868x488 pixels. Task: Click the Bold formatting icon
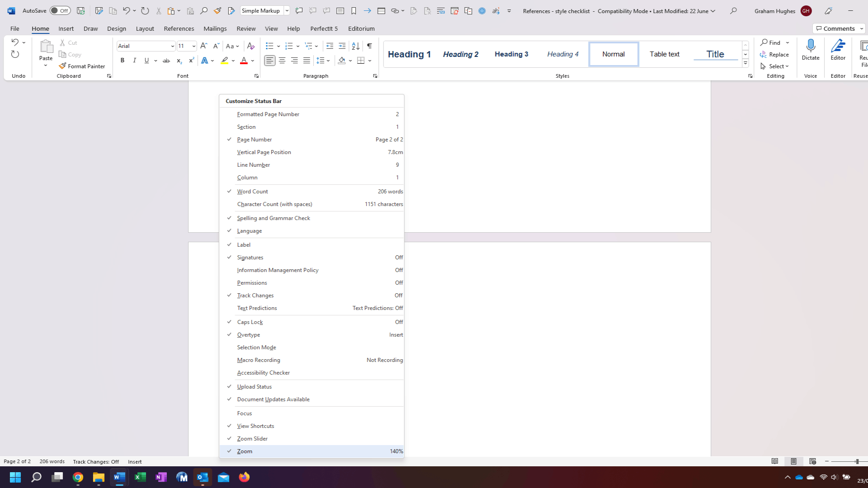[x=122, y=60]
